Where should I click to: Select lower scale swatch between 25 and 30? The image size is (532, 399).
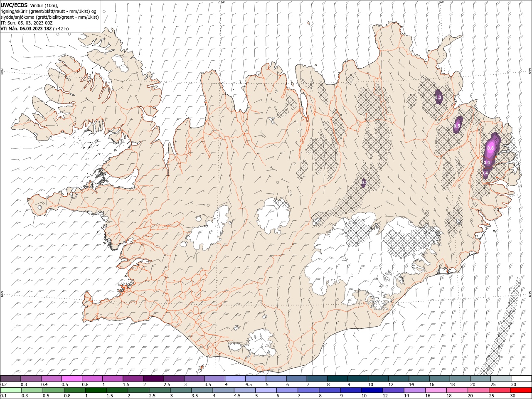pos(499,390)
